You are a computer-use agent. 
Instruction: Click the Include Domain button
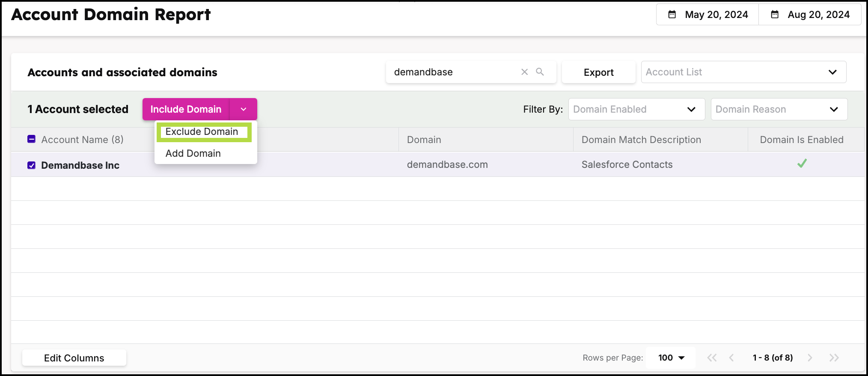186,109
